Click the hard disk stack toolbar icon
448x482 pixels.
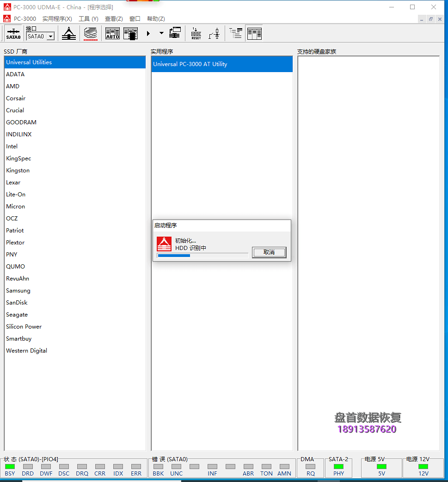pos(91,33)
